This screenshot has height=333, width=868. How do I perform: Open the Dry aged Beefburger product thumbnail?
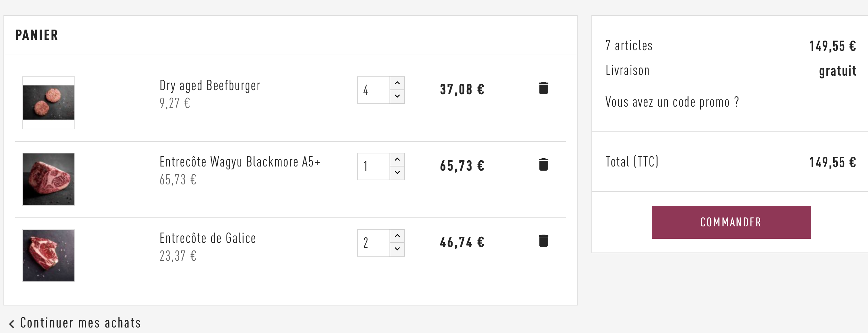pos(49,103)
